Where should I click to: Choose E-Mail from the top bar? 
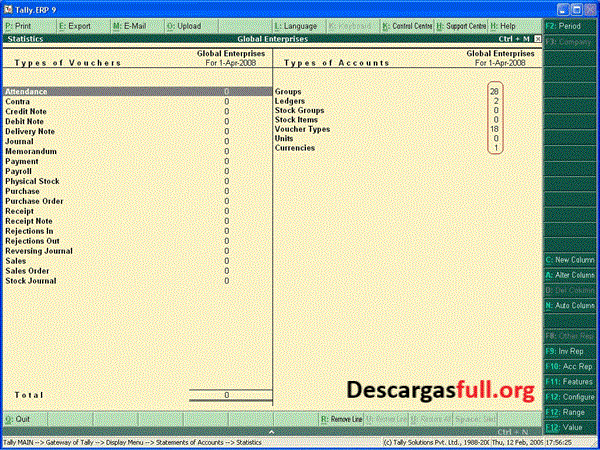tap(137, 26)
